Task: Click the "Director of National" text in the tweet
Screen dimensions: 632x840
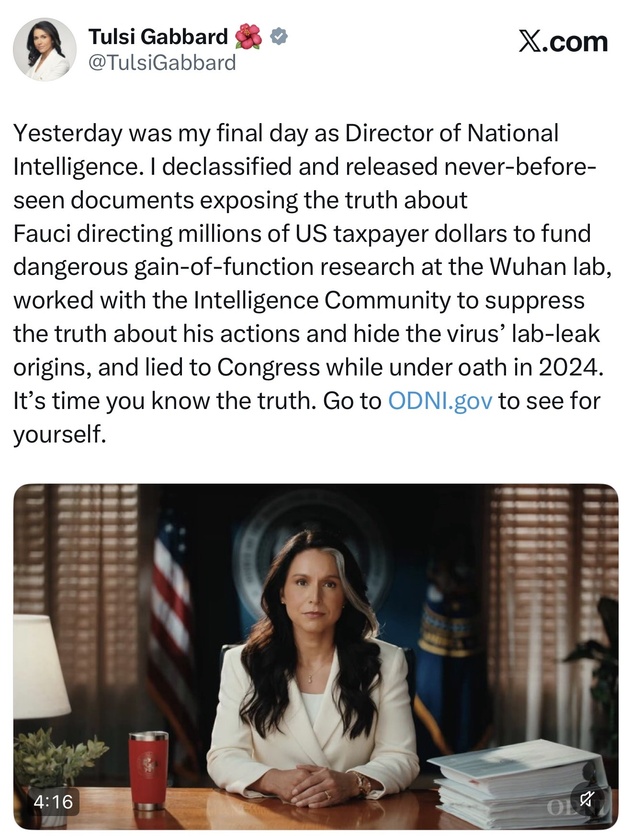Action: 452,133
